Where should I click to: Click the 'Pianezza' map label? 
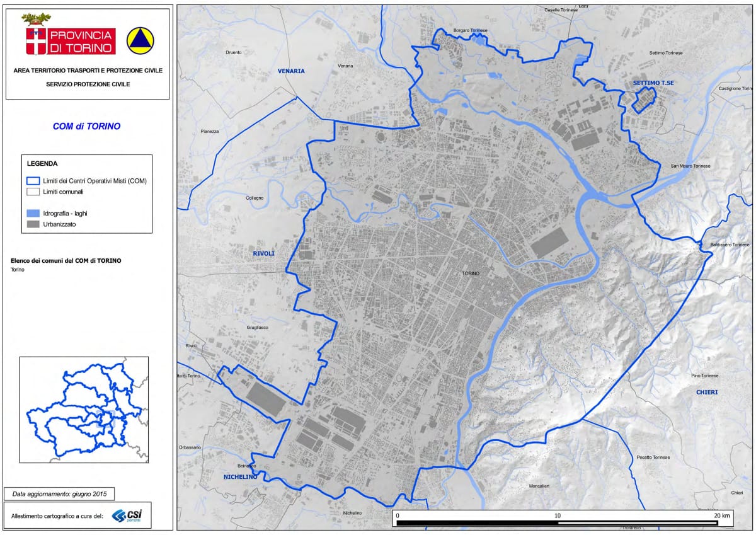pos(209,132)
